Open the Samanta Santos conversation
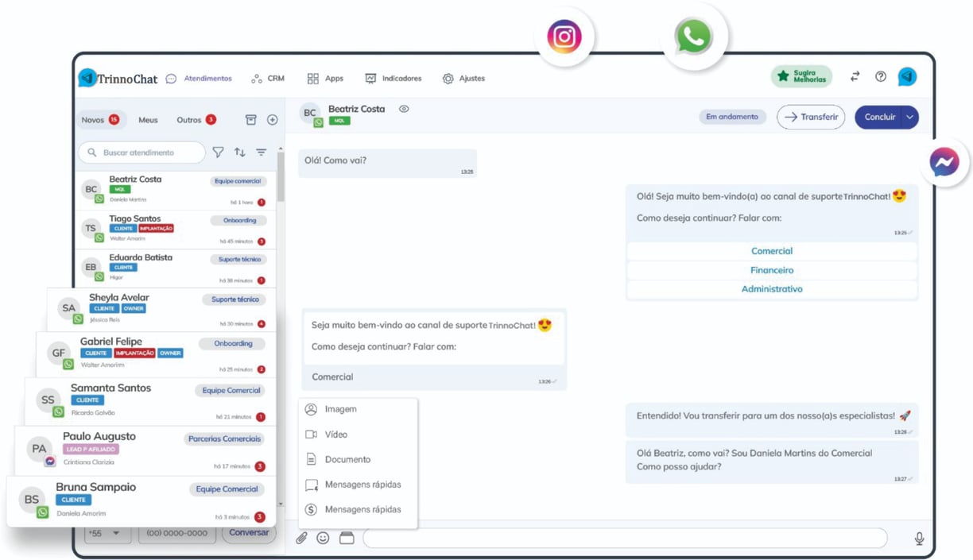 pyautogui.click(x=150, y=402)
